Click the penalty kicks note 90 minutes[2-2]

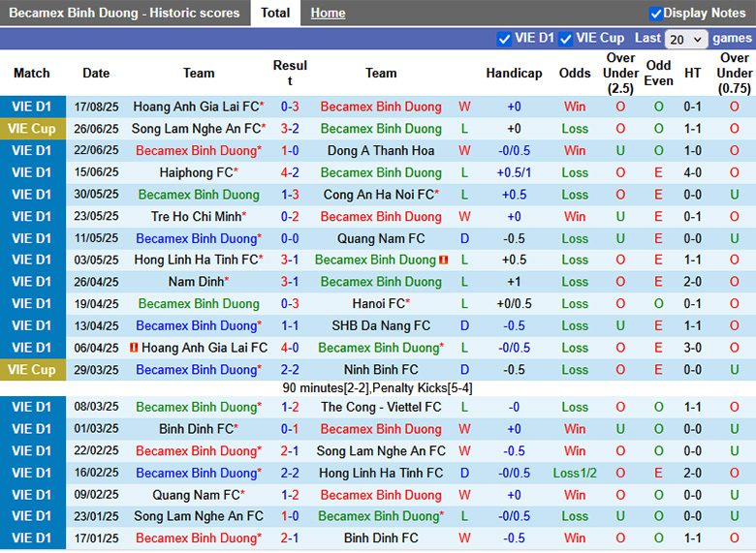[x=378, y=388]
